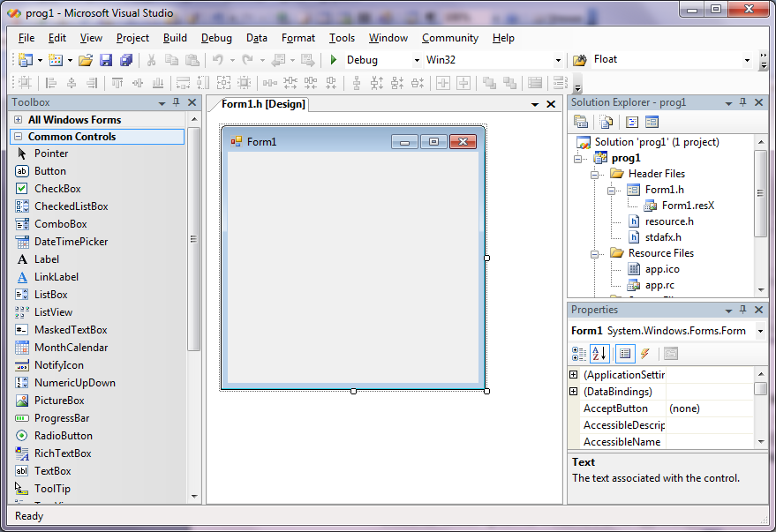Expand the (ApplicationSettings) property
The height and width of the screenshot is (532, 776).
[574, 375]
